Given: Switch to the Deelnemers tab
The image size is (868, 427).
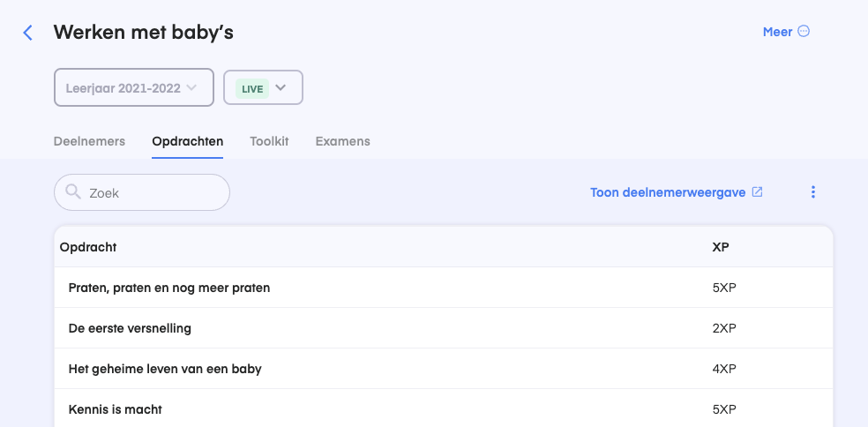Looking at the screenshot, I should pos(89,141).
